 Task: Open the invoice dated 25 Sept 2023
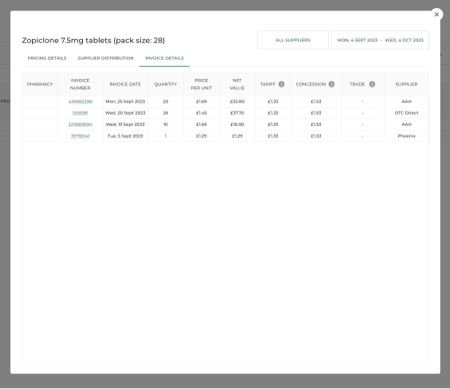pyautogui.click(x=80, y=102)
